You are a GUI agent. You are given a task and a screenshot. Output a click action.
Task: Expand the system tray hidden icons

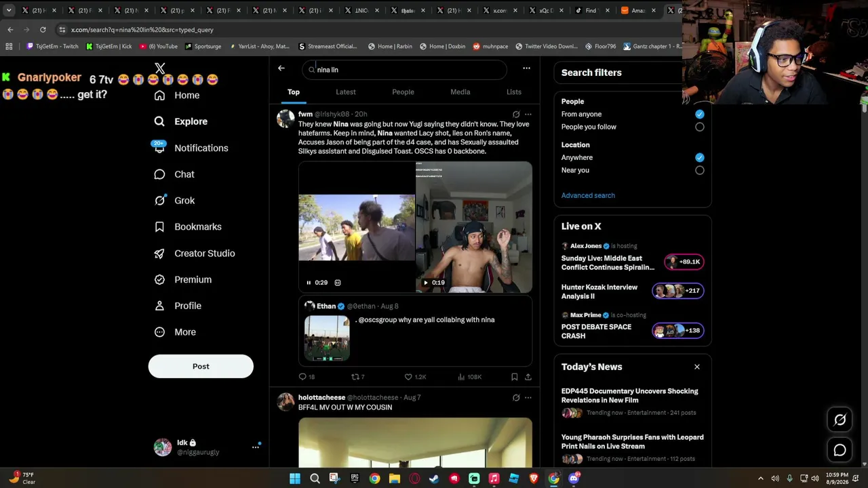[760, 479]
